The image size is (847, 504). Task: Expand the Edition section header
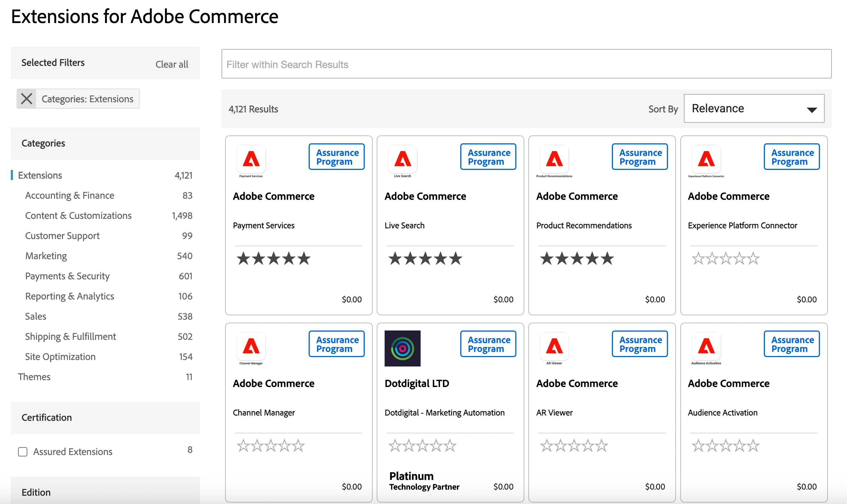click(x=105, y=490)
